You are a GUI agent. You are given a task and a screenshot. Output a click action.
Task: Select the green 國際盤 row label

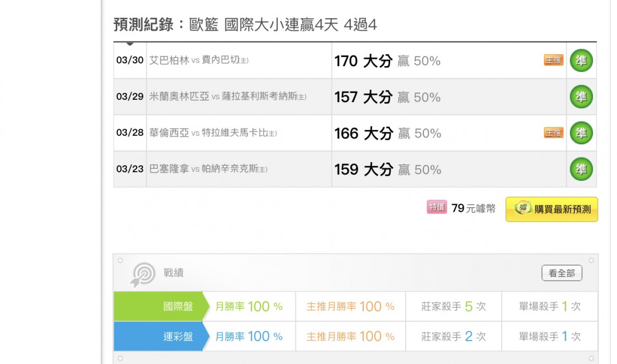tap(161, 306)
